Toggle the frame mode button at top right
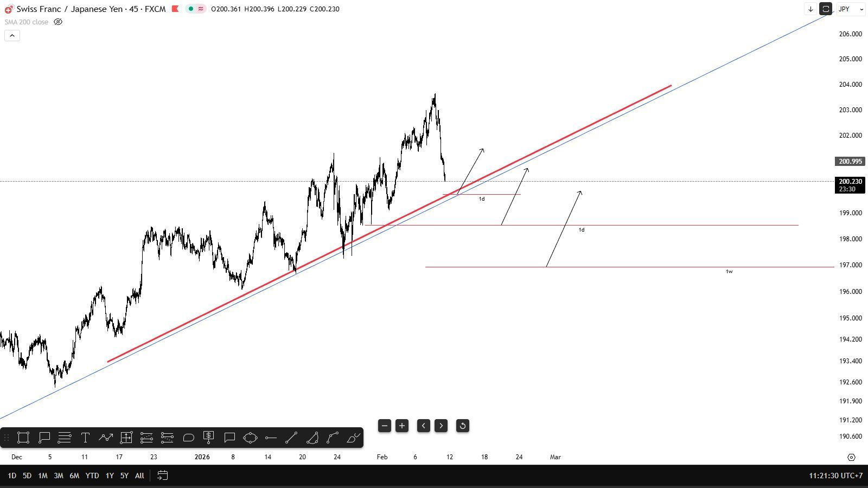The height and width of the screenshot is (488, 868). (826, 9)
